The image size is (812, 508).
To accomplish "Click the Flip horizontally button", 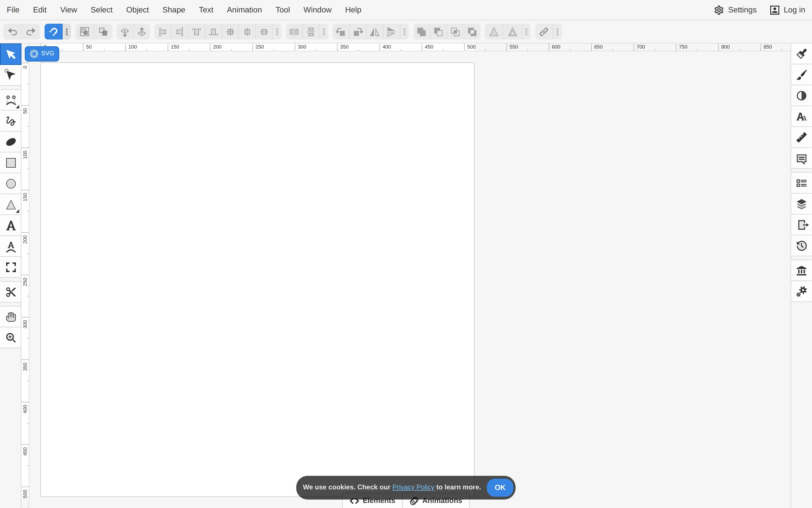I will pyautogui.click(x=374, y=32).
